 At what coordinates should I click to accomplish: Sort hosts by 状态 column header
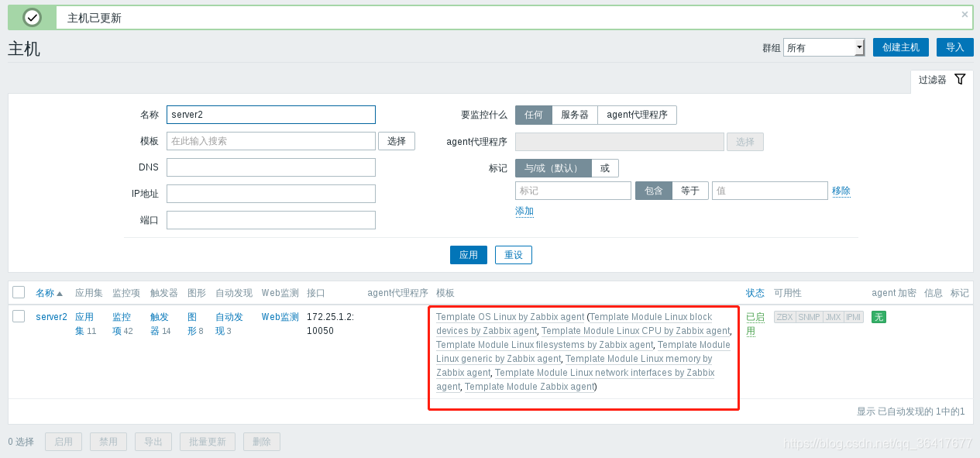coord(755,293)
